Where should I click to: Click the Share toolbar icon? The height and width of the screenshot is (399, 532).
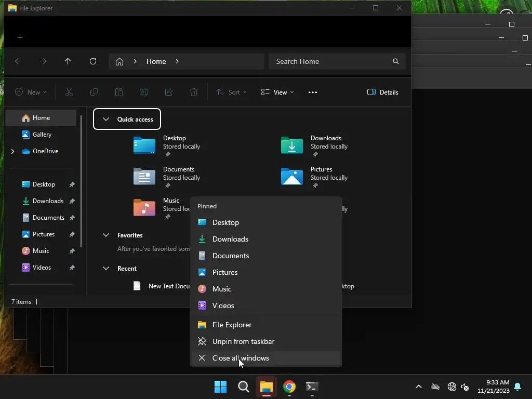tap(169, 92)
